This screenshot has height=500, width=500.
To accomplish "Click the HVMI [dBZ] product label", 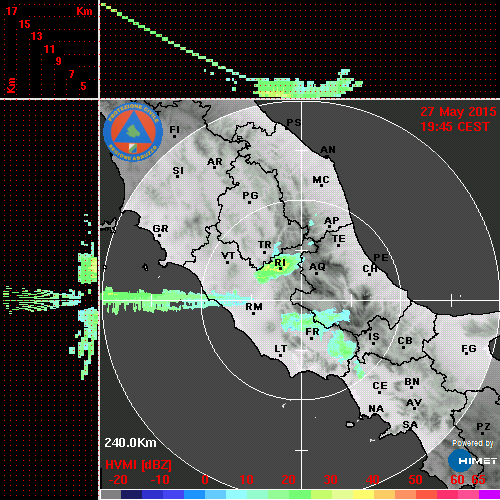I will tap(138, 465).
